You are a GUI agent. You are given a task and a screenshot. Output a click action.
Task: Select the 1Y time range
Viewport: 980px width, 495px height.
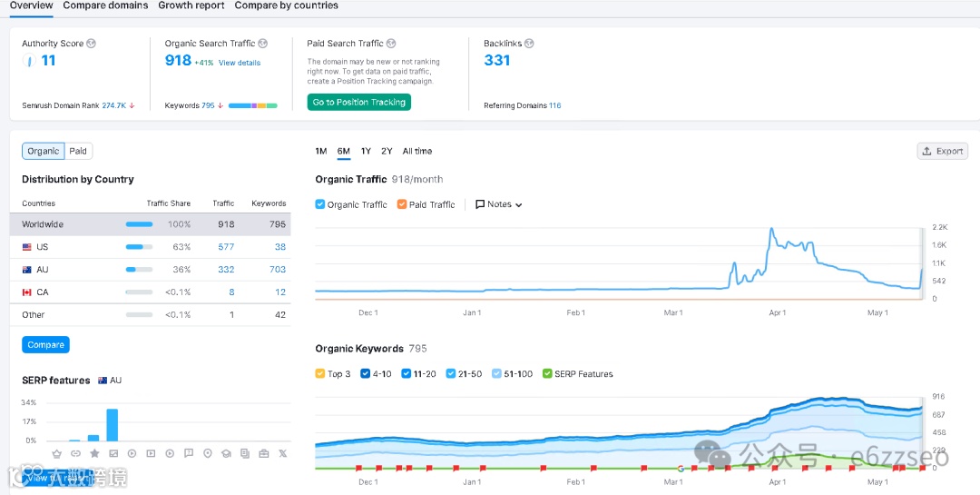[x=366, y=152]
